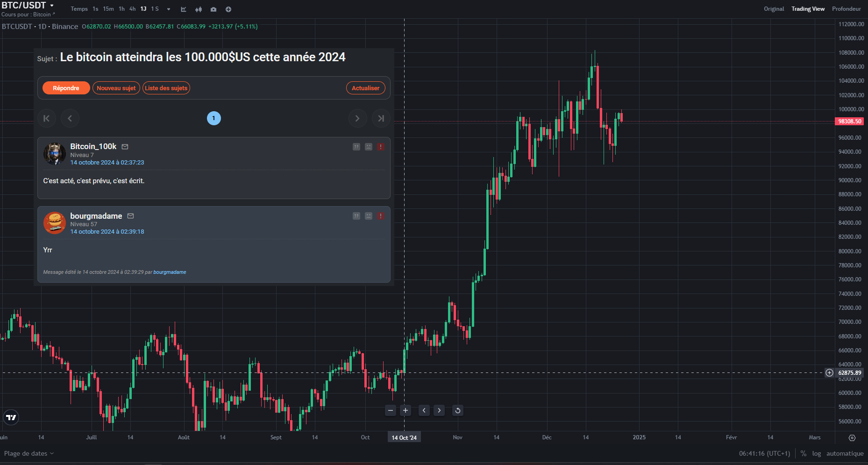Zoom in the chart with plus button
The height and width of the screenshot is (465, 868).
[x=406, y=410]
